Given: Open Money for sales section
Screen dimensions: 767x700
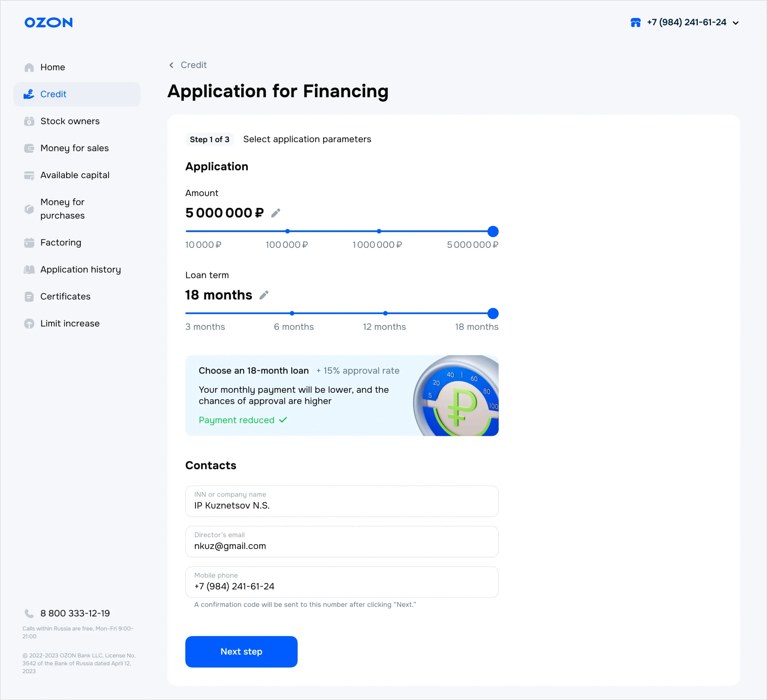Looking at the screenshot, I should [x=74, y=148].
